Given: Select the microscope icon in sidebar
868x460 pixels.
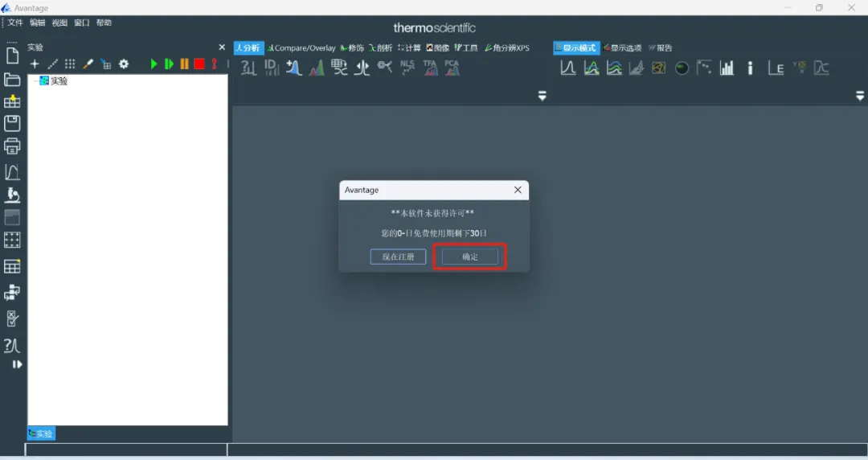Looking at the screenshot, I should [x=12, y=195].
